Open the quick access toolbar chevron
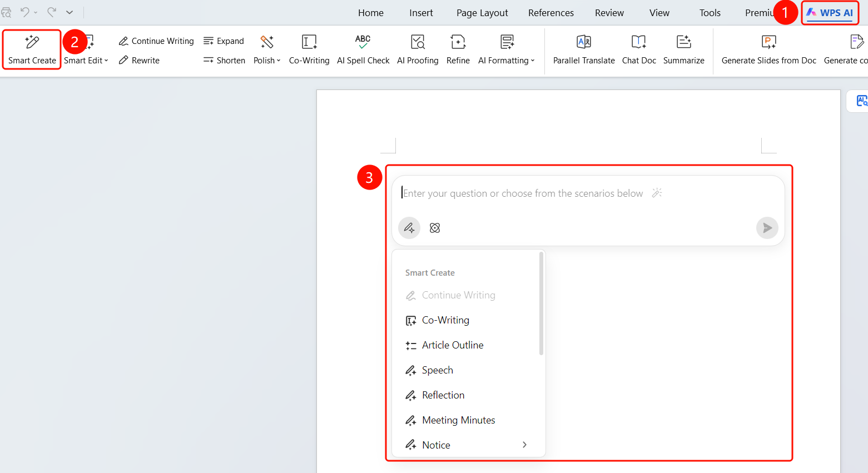Viewport: 868px width, 473px height. pyautogui.click(x=70, y=12)
